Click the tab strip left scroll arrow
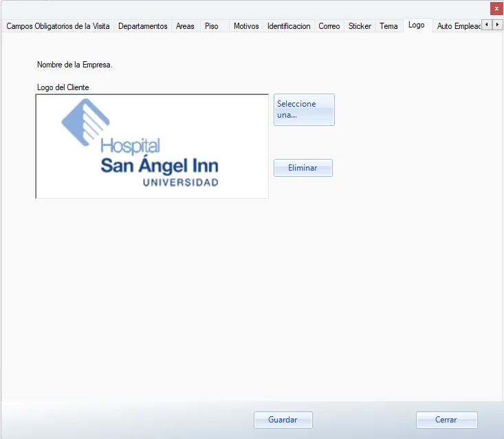 487,25
